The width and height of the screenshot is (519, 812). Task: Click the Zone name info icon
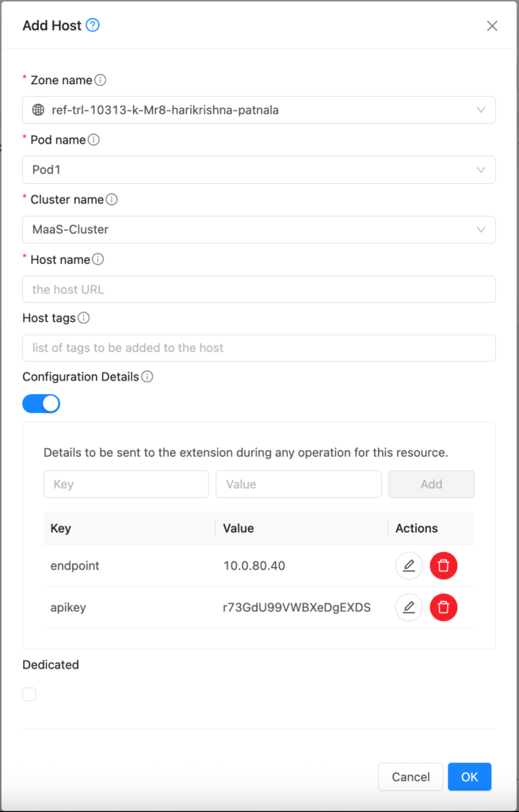point(101,79)
